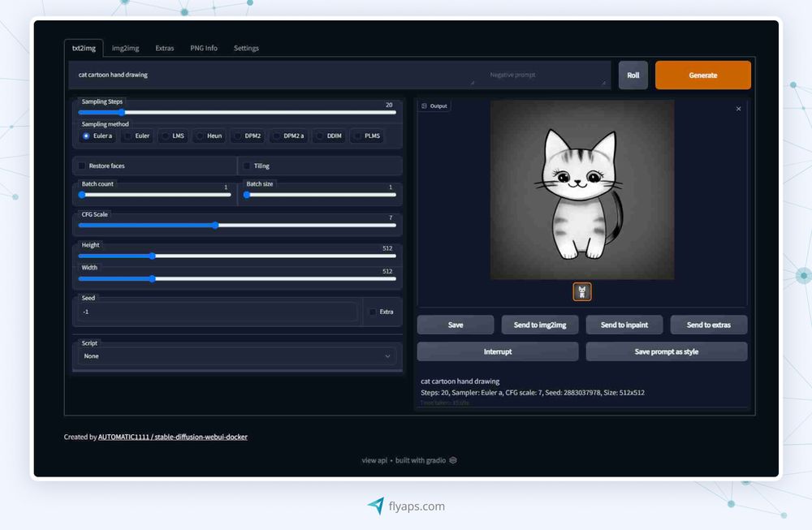This screenshot has height=530, width=812.
Task: Click the gradio logo icon in footer
Action: point(453,460)
